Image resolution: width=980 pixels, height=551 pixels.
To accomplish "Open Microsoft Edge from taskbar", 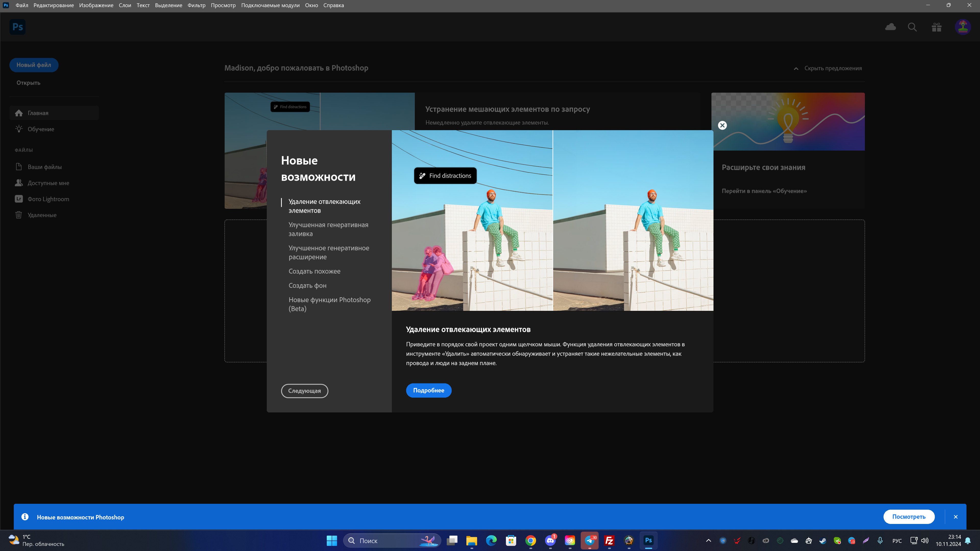I will click(491, 540).
